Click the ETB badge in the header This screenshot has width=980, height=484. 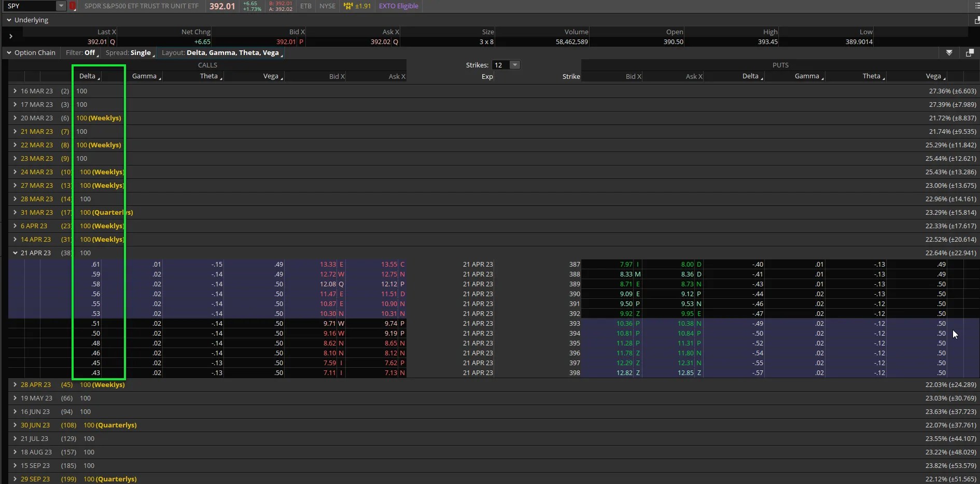coord(305,6)
